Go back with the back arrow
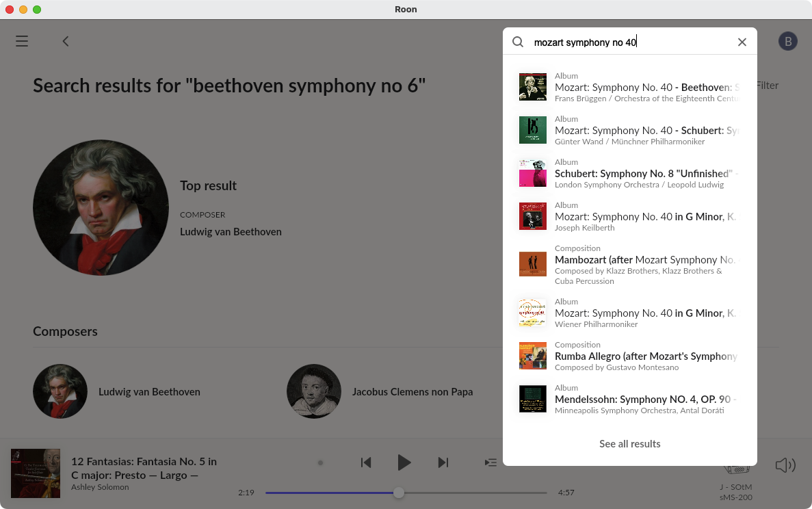 click(x=66, y=41)
